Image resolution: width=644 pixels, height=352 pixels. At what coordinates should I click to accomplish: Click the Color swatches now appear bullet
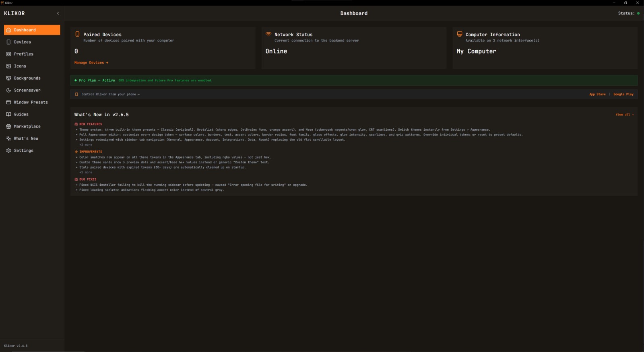click(x=175, y=157)
